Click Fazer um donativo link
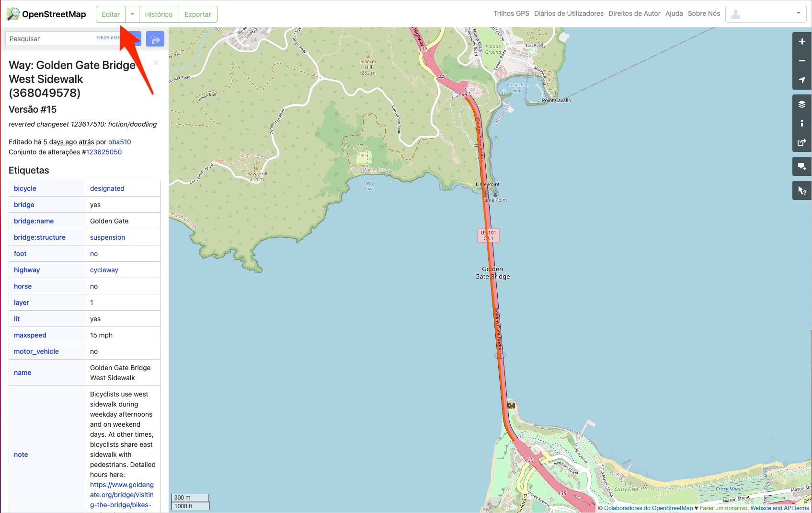 pyautogui.click(x=723, y=508)
